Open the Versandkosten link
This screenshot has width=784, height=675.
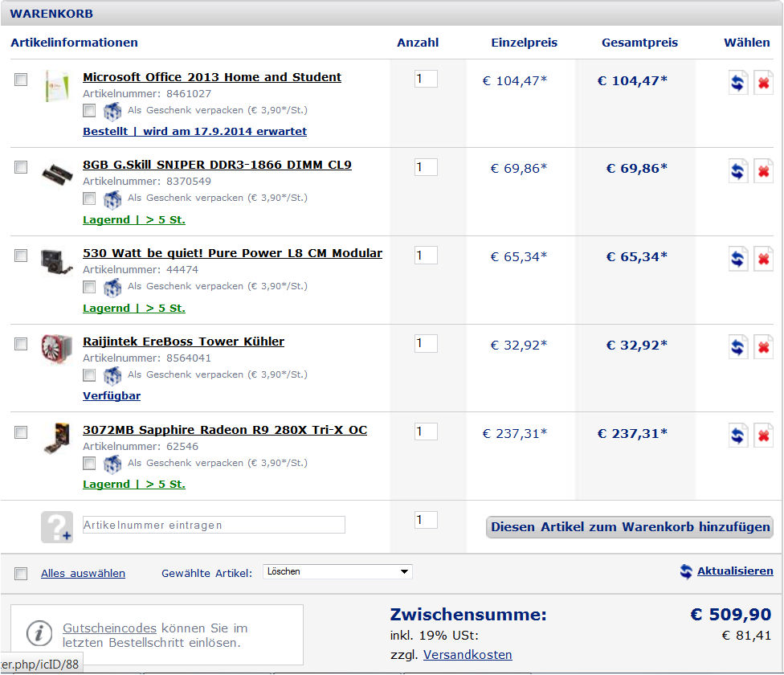pyautogui.click(x=468, y=655)
